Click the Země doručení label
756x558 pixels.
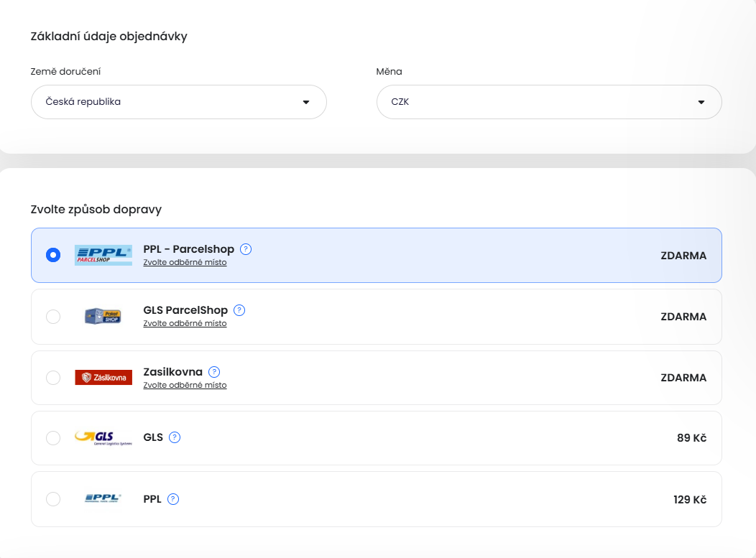click(65, 71)
